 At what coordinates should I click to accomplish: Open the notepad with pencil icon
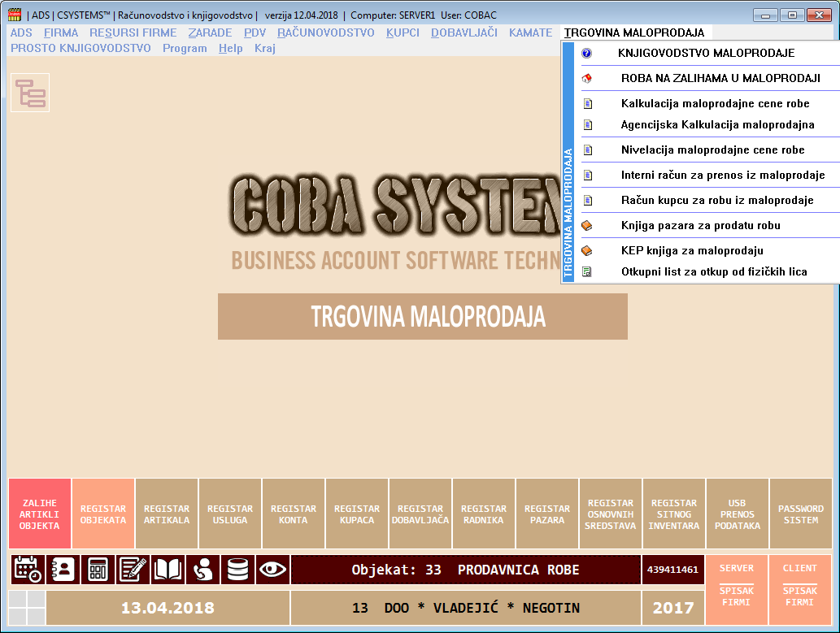[x=133, y=570]
